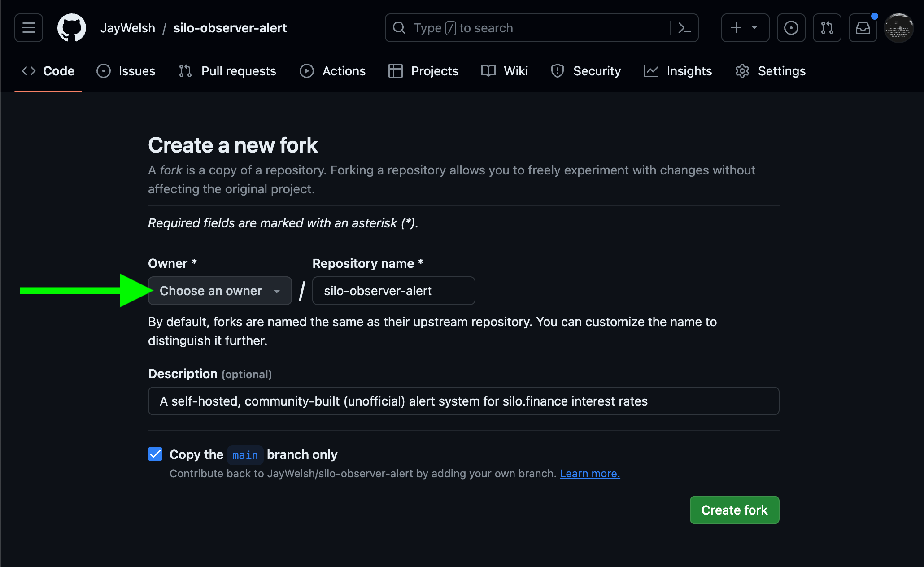Open JayWelsh owner profile link
This screenshot has width=924, height=567.
point(128,28)
